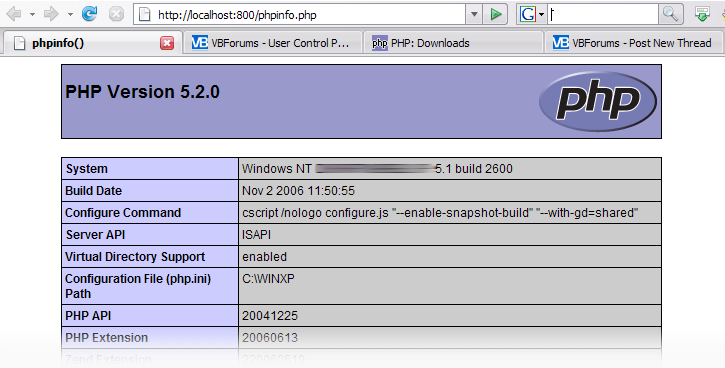Click the page icon in the address bar
725x368 pixels.
pyautogui.click(x=145, y=15)
